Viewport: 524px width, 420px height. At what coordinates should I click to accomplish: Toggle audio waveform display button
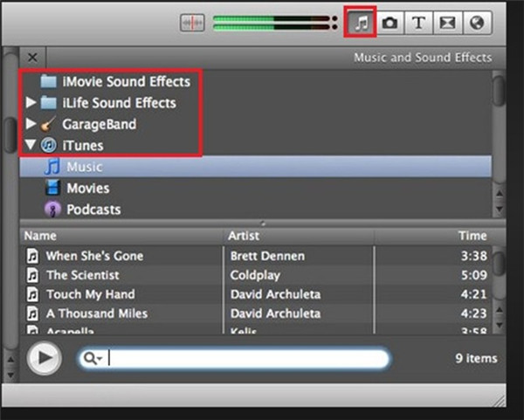(x=192, y=23)
